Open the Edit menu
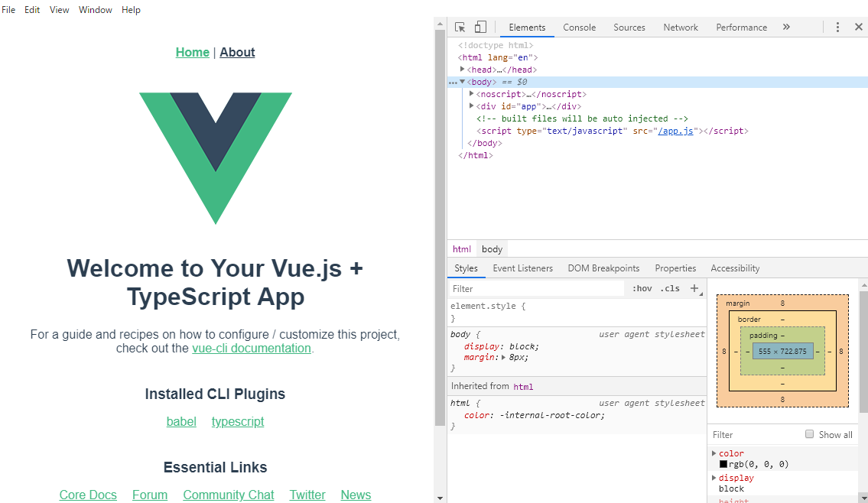The width and height of the screenshot is (868, 503). (x=32, y=10)
